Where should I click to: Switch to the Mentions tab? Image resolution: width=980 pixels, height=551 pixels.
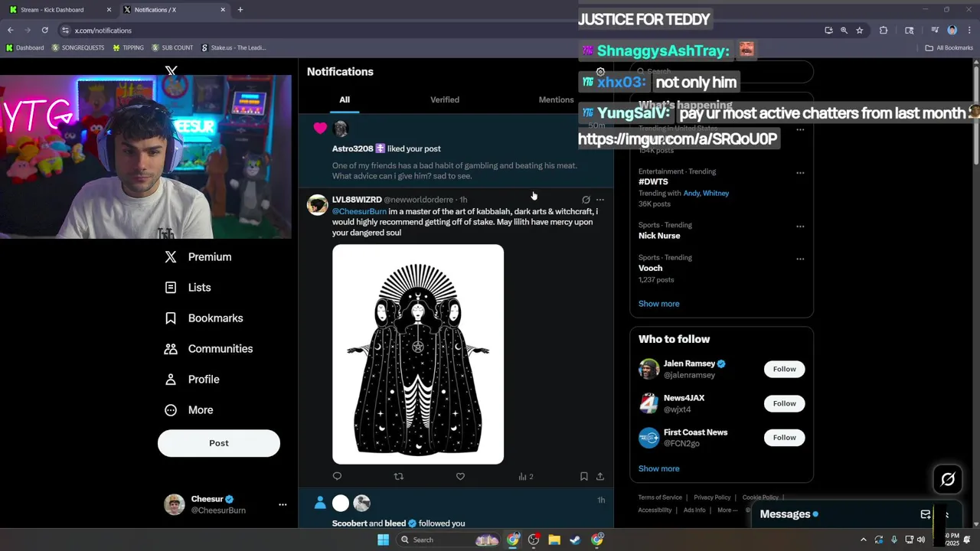click(556, 99)
